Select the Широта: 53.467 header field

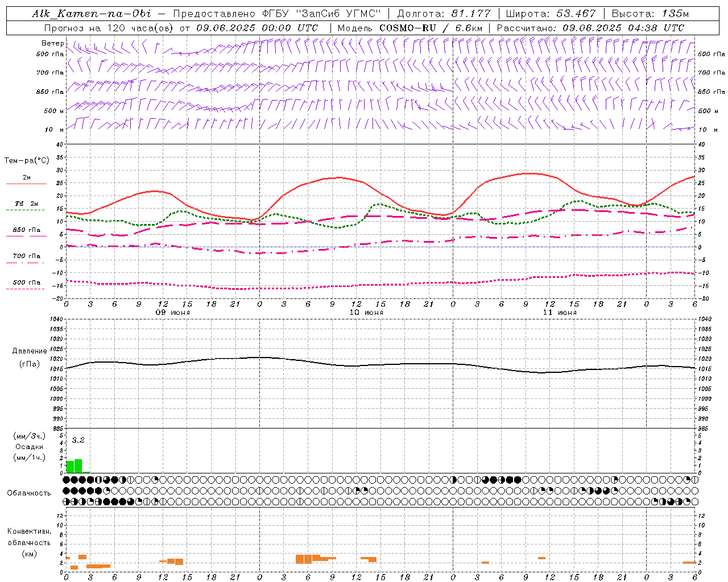[x=551, y=14]
